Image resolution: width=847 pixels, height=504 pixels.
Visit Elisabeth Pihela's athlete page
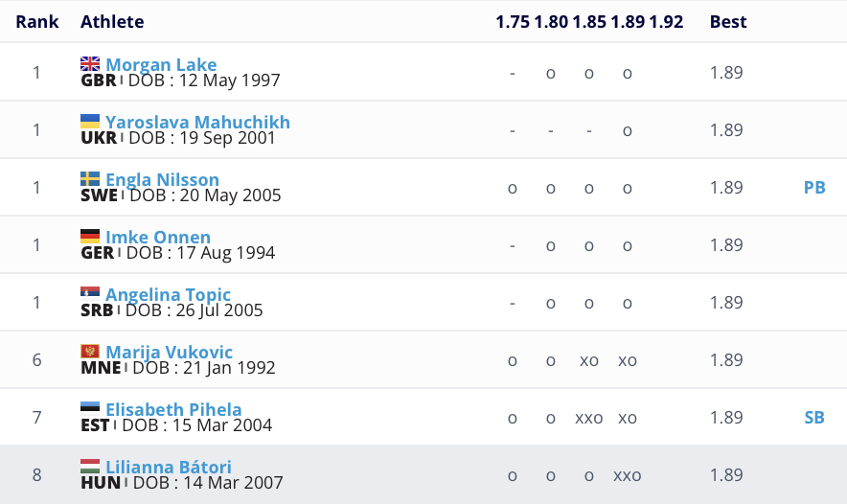click(x=173, y=410)
